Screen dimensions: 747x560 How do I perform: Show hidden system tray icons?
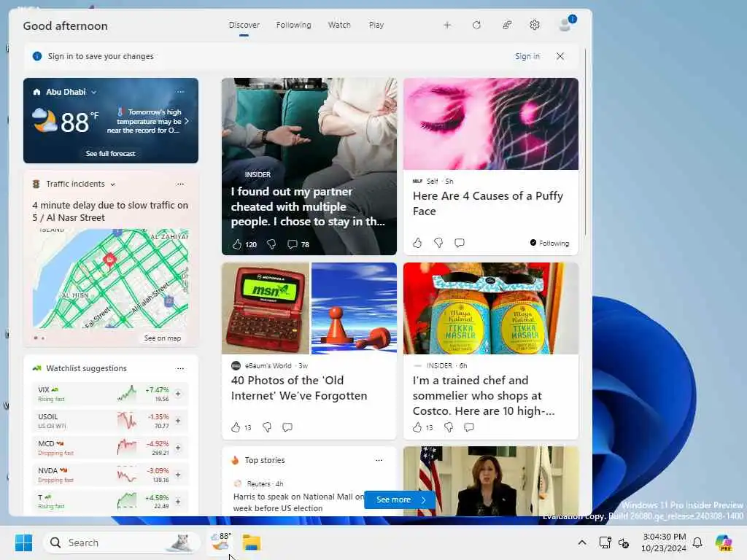tap(582, 542)
